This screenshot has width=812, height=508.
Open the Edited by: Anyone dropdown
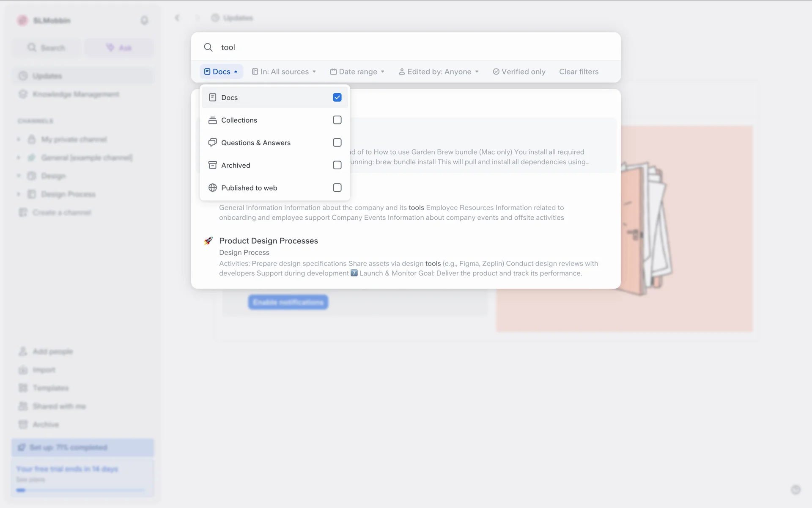tap(439, 72)
